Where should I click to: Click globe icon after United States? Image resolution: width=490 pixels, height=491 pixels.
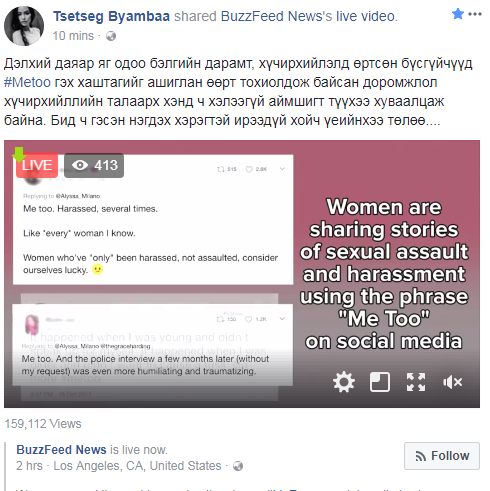238,466
